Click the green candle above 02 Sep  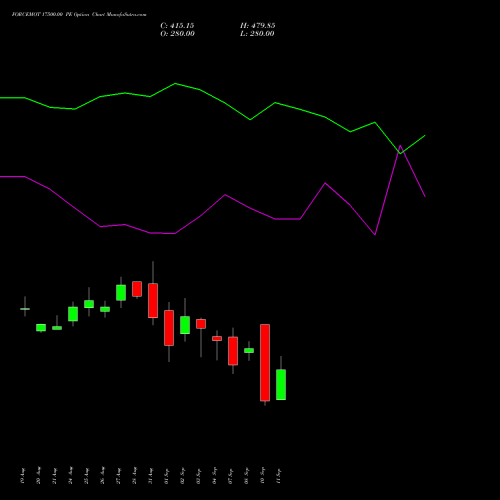(x=185, y=325)
